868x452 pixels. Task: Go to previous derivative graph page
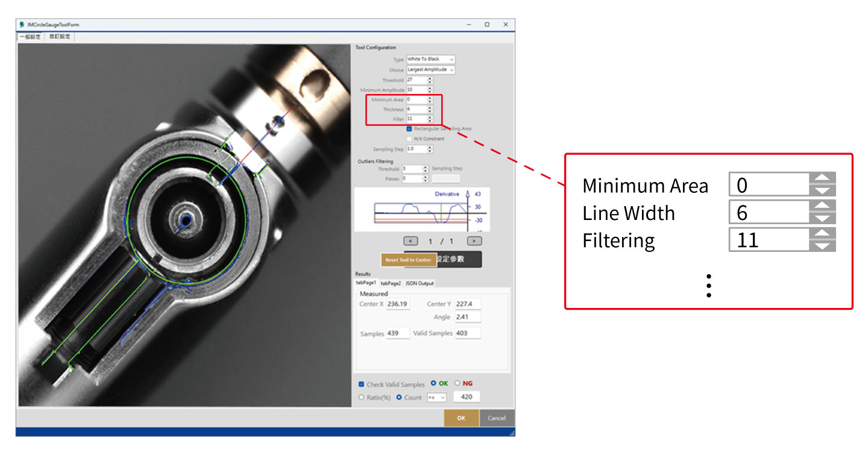click(x=410, y=241)
